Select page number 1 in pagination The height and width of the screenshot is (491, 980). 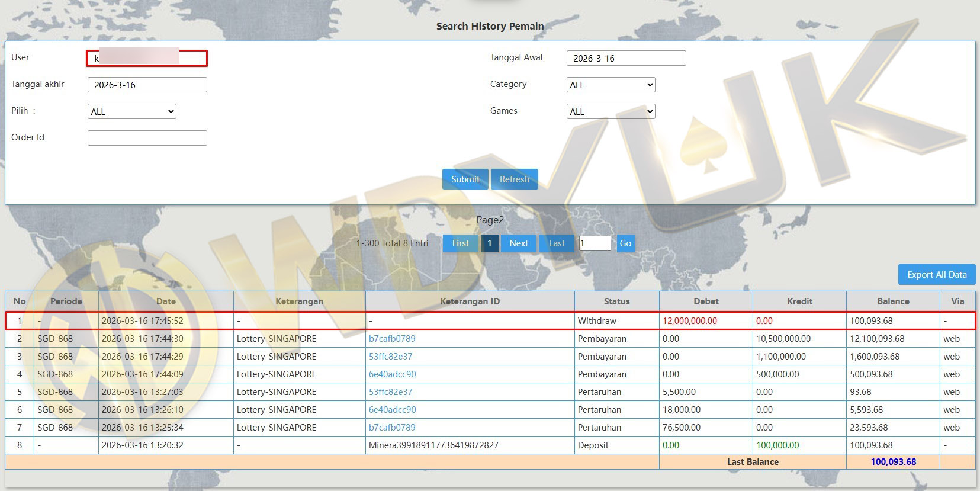[489, 243]
